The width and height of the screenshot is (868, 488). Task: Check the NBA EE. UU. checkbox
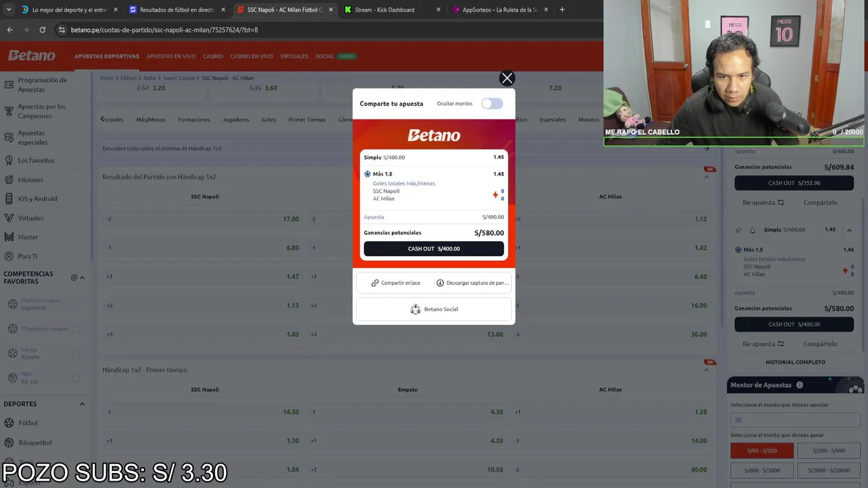(x=76, y=378)
